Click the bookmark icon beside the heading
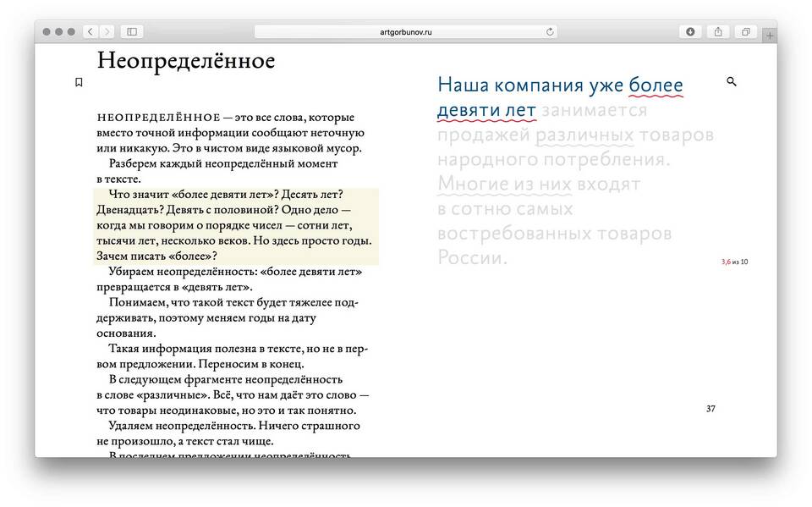The height and width of the screenshot is (507, 812). pos(79,83)
